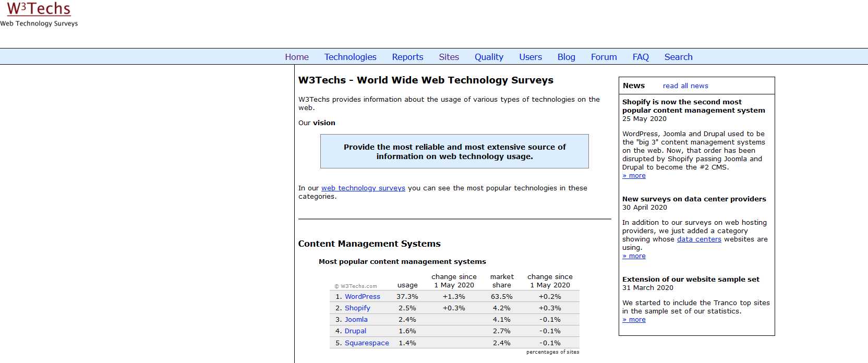
Task: Click Joomla usage value 2.4%
Action: [407, 319]
